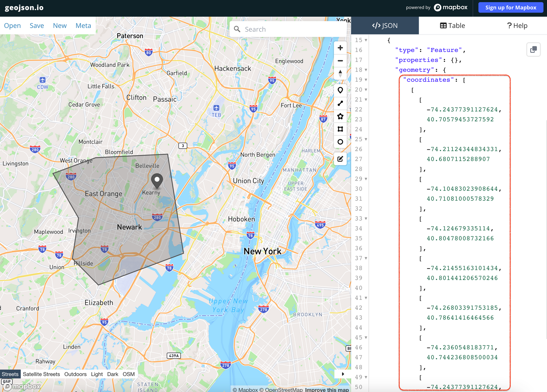
Task: Select the circle draw tool
Action: click(340, 142)
